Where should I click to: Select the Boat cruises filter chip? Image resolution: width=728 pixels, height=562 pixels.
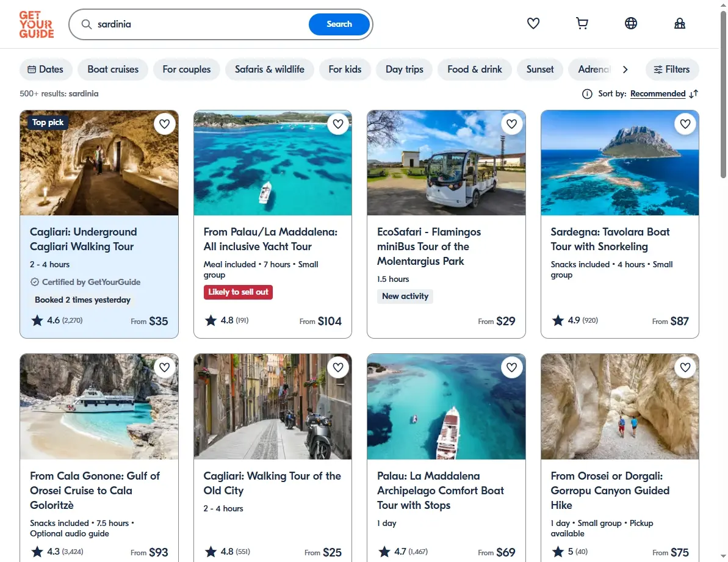click(113, 69)
